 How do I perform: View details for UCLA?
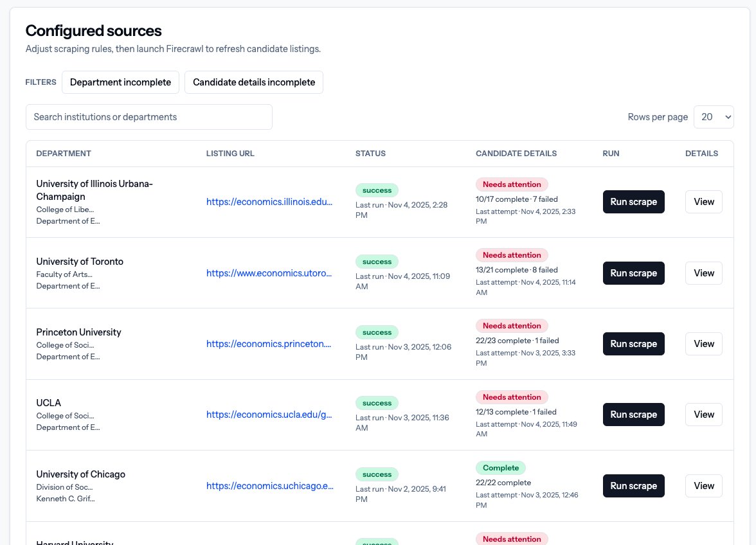704,415
